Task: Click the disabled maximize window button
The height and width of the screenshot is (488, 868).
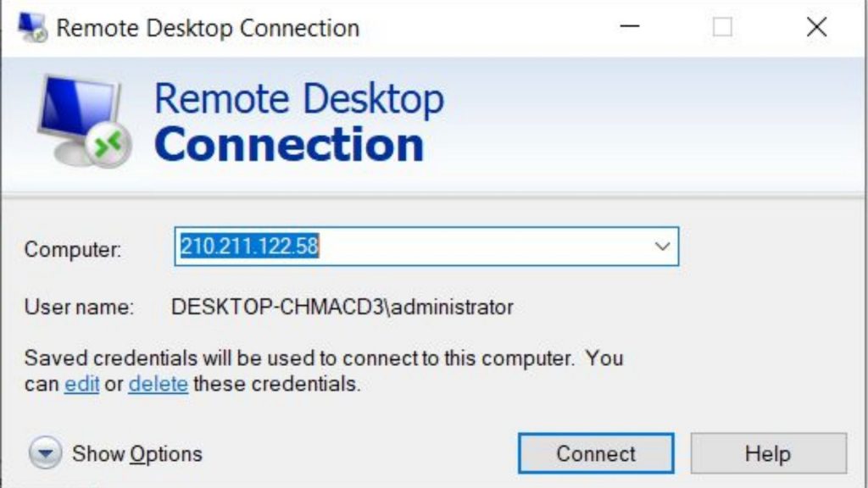Action: (722, 27)
